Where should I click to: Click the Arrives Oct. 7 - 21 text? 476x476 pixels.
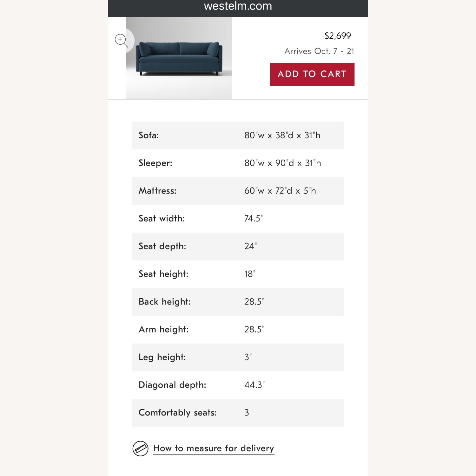coord(319,51)
